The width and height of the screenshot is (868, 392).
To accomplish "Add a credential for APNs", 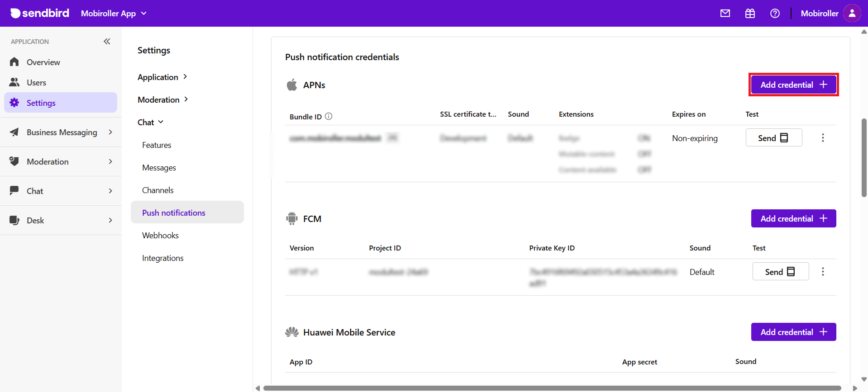I will click(x=793, y=85).
